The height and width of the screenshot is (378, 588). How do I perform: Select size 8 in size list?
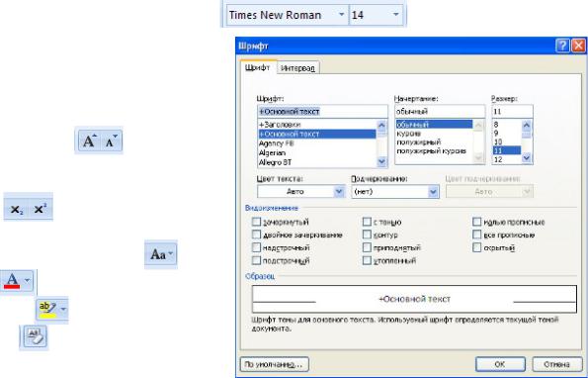click(x=507, y=125)
